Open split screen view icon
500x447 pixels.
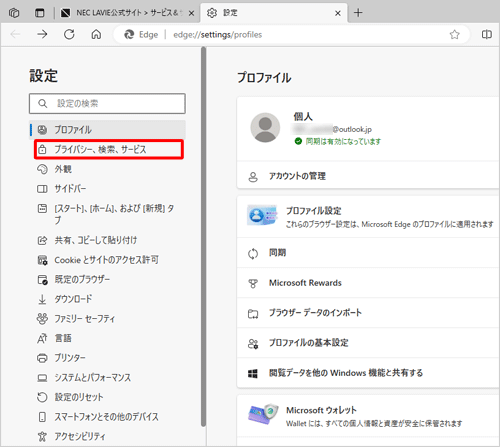(x=487, y=34)
